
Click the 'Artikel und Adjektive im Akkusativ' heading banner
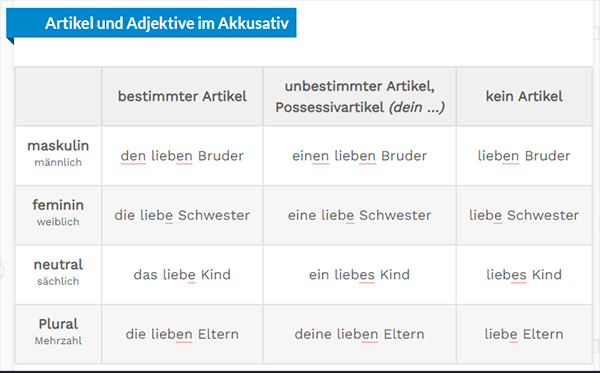coord(151,23)
